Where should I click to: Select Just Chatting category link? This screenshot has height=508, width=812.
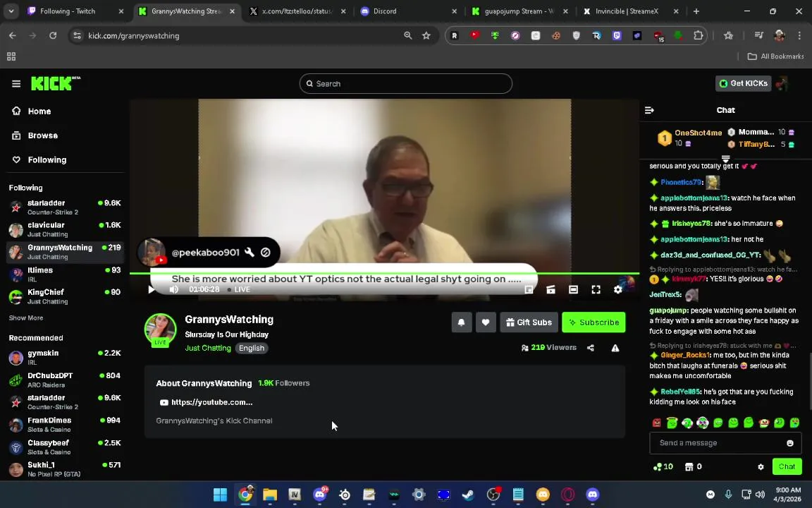coord(208,348)
